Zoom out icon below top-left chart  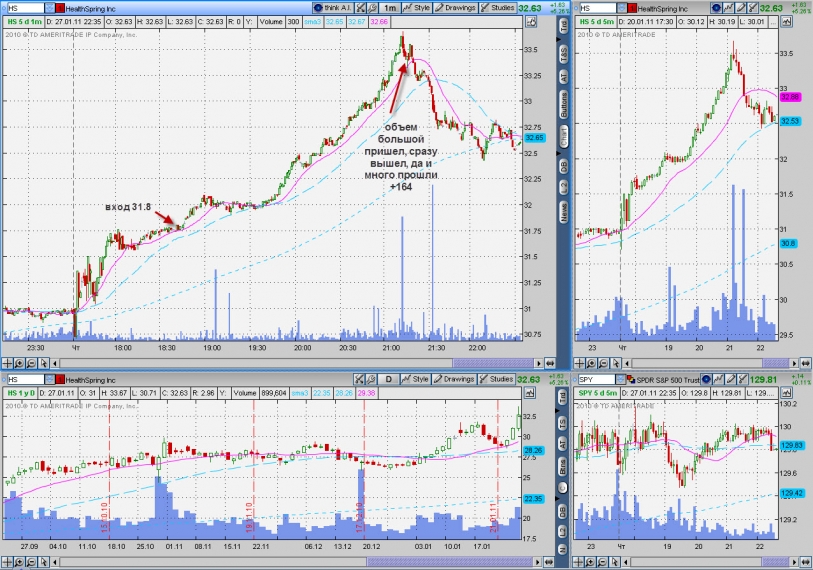coord(31,363)
